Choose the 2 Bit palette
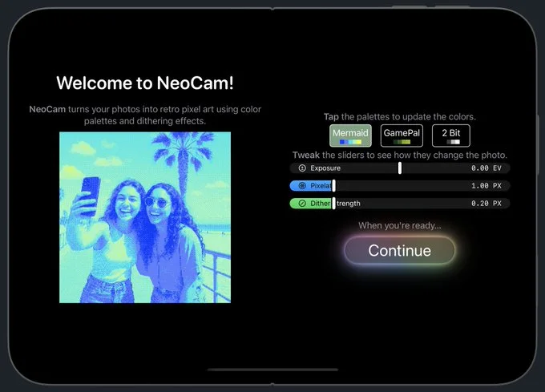 (451, 135)
